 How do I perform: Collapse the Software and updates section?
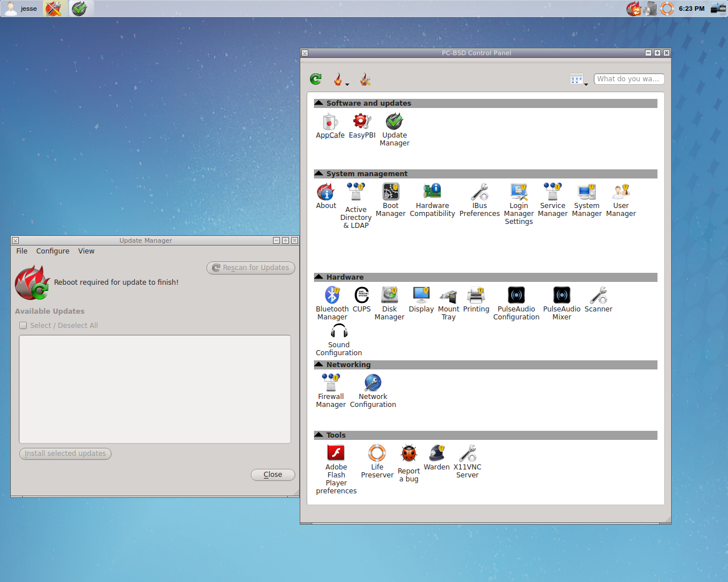click(319, 103)
